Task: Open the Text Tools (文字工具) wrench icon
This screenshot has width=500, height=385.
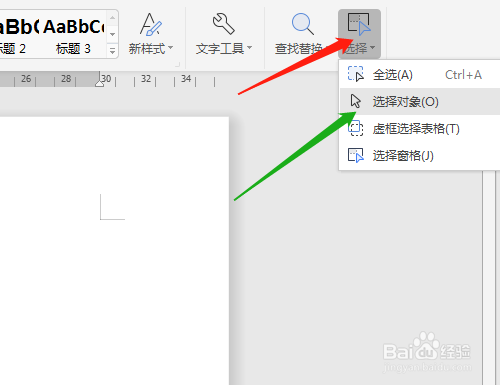Action: [223, 24]
